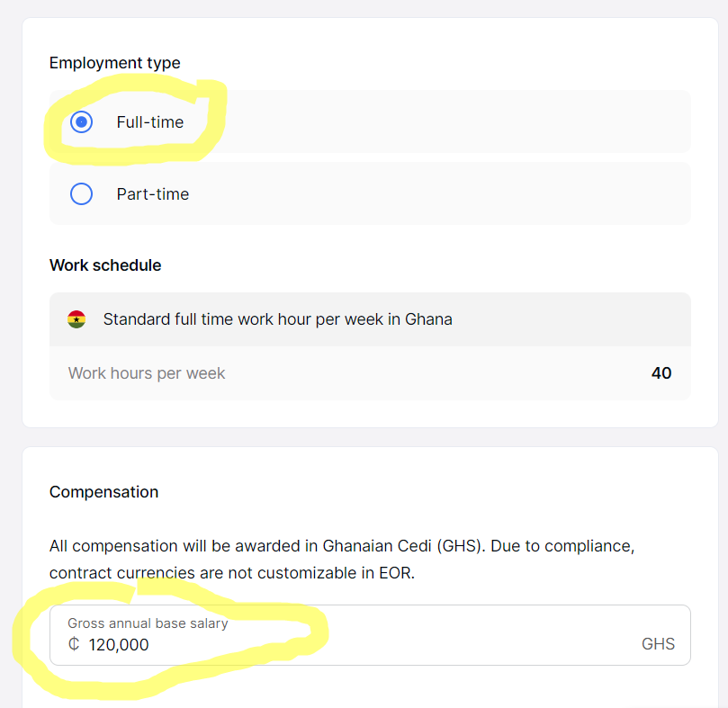Viewport: 728px width, 708px height.
Task: Click the GHS currency suffix
Action: point(658,644)
